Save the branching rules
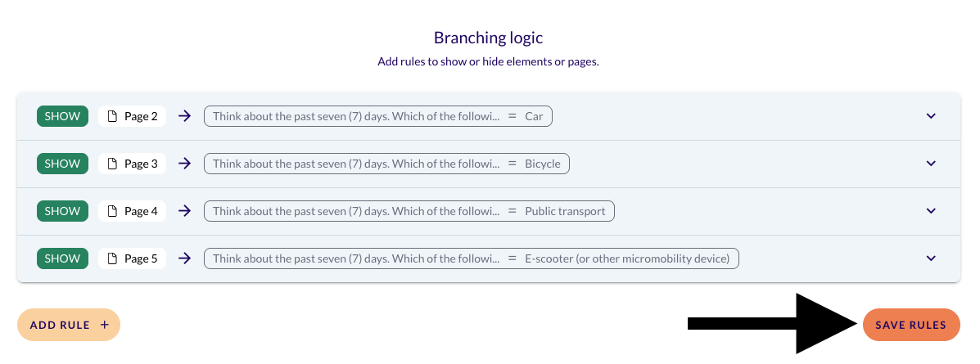Image resolution: width=980 pixels, height=364 pixels. (x=910, y=325)
